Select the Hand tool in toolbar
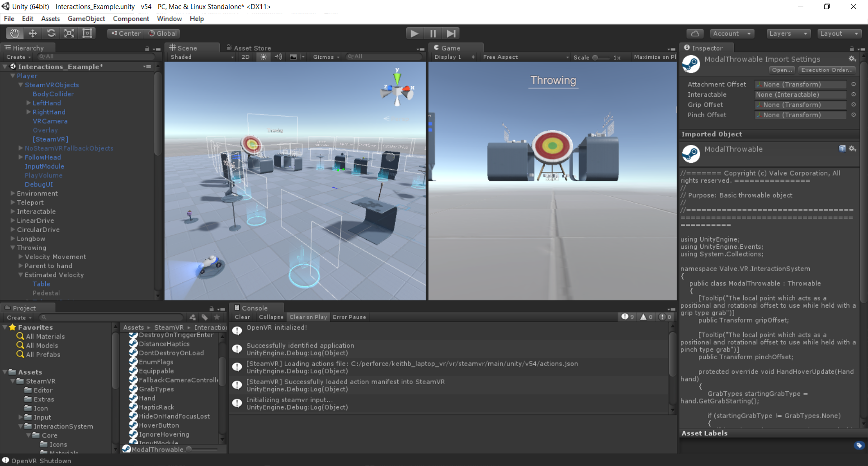The image size is (868, 466). [14, 33]
